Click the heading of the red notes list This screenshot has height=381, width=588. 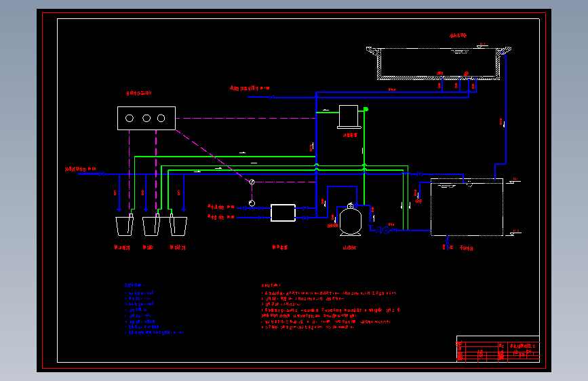pos(271,285)
